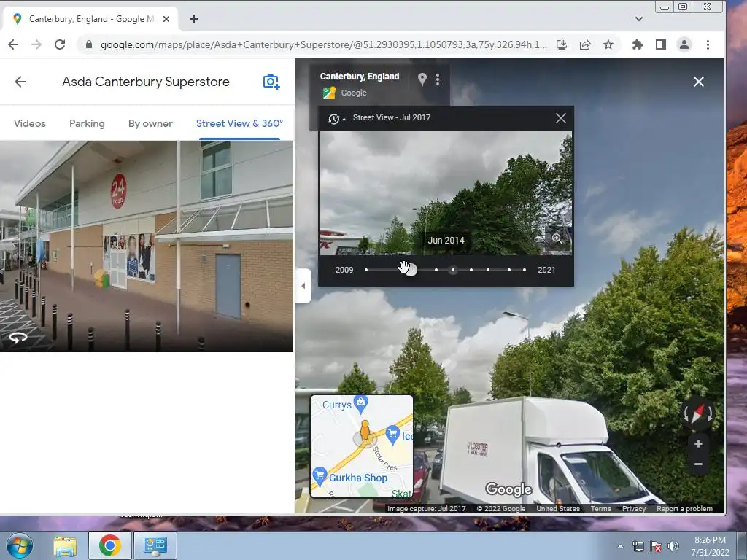The height and width of the screenshot is (560, 747).
Task: Open the Parking tab
Action: pos(87,123)
